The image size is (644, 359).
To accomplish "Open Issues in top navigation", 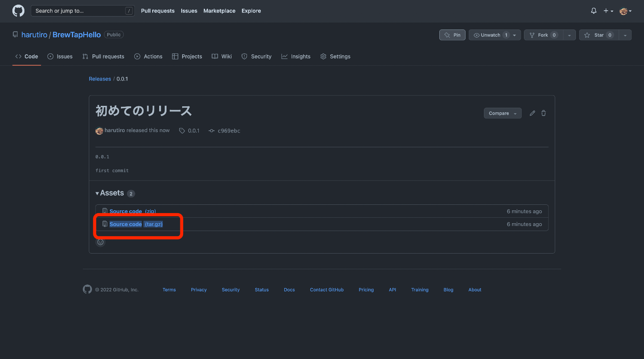I will pos(189,11).
